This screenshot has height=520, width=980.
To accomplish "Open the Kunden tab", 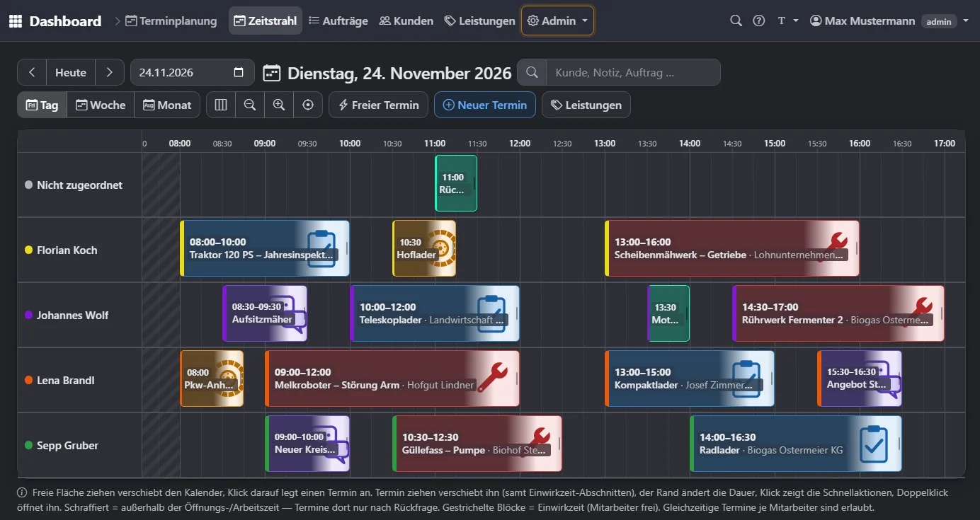I will pos(406,21).
